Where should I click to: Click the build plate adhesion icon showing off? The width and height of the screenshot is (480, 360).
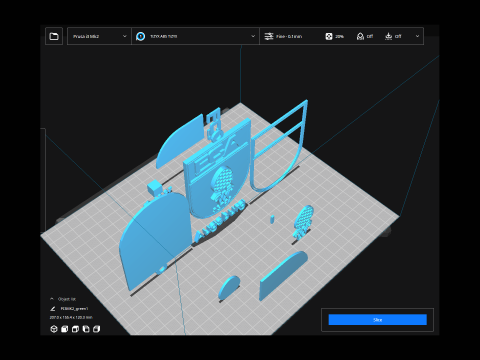pos(388,36)
